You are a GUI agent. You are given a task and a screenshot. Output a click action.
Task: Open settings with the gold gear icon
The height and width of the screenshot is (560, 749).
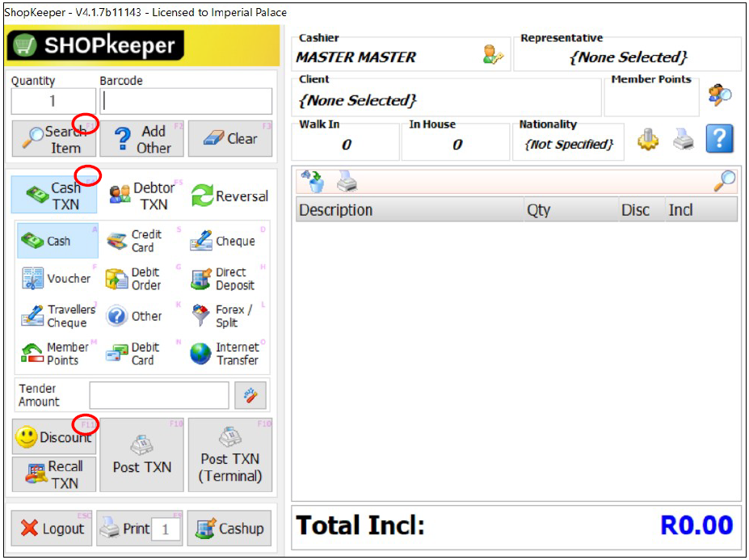pyautogui.click(x=648, y=140)
